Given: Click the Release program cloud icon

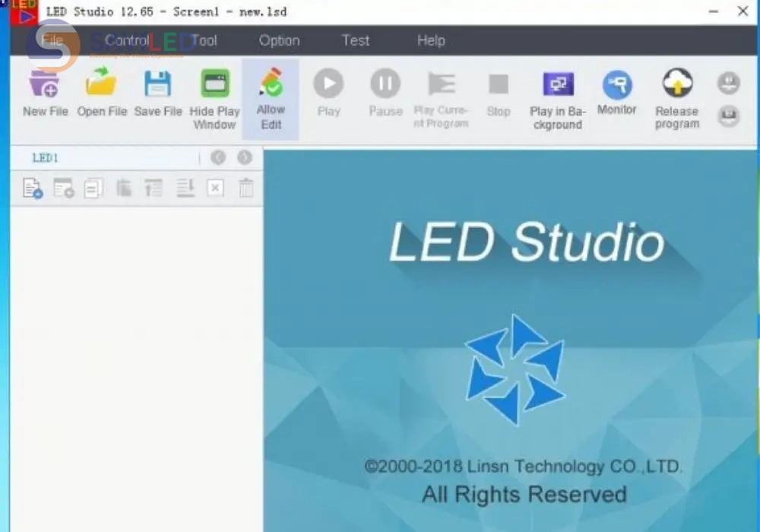Looking at the screenshot, I should tap(676, 84).
